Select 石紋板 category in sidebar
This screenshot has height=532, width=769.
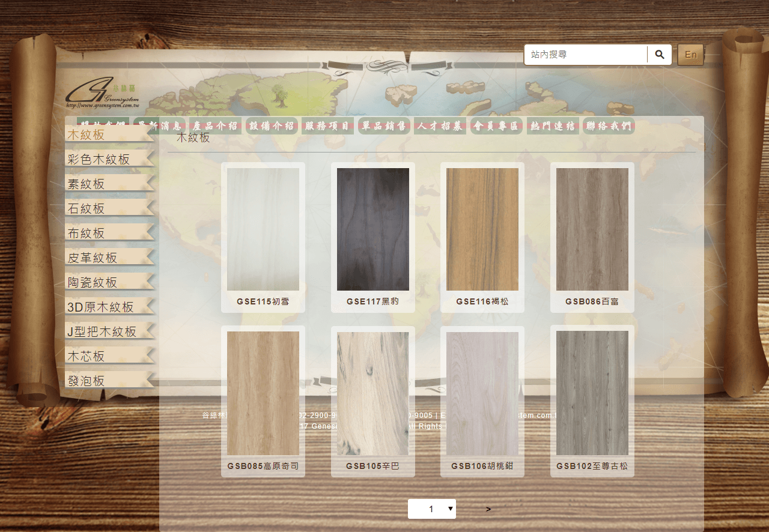109,208
